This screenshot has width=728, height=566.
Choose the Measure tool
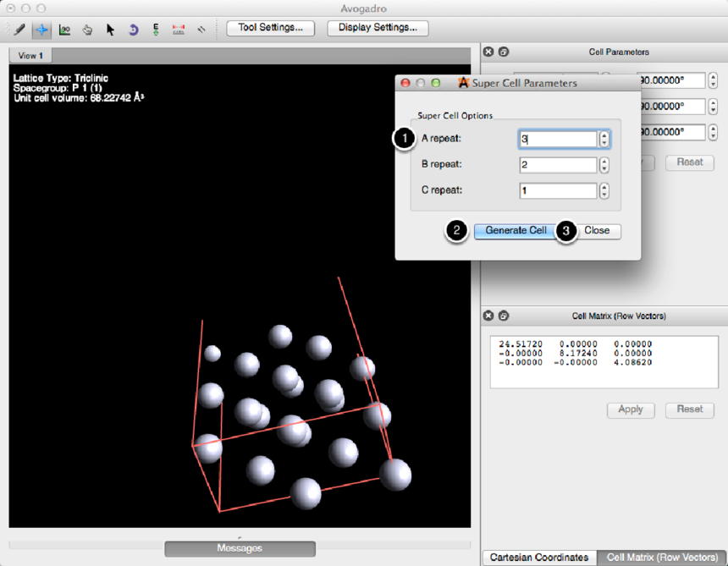(x=179, y=30)
